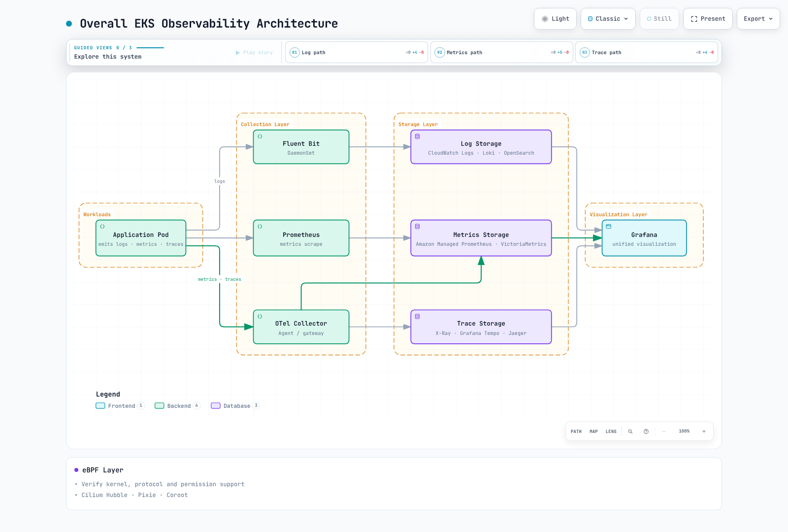The width and height of the screenshot is (788, 532).
Task: Click database icon on Metrics Storage node
Action: [x=418, y=227]
